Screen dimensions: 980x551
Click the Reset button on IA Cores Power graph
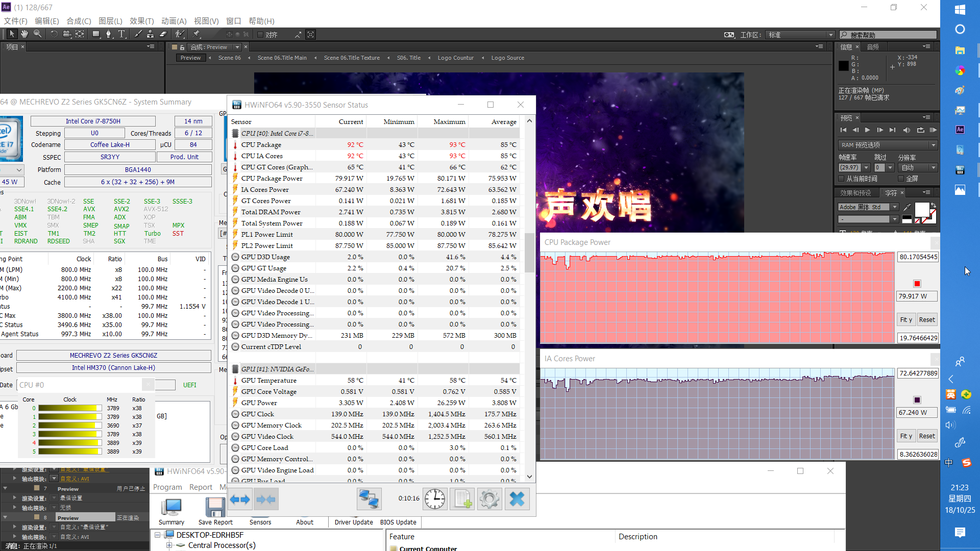tap(927, 436)
